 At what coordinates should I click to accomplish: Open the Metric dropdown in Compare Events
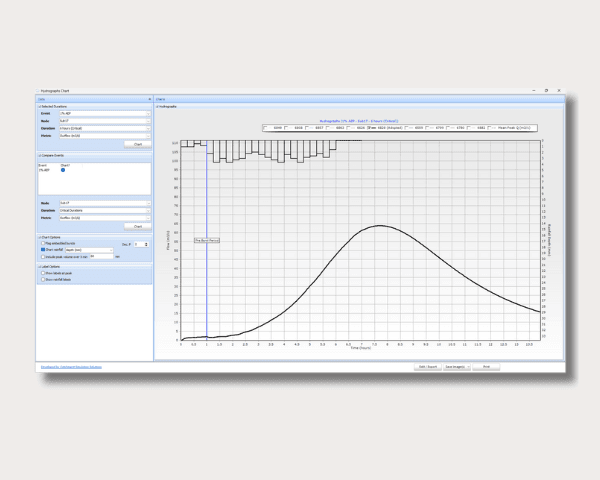105,218
